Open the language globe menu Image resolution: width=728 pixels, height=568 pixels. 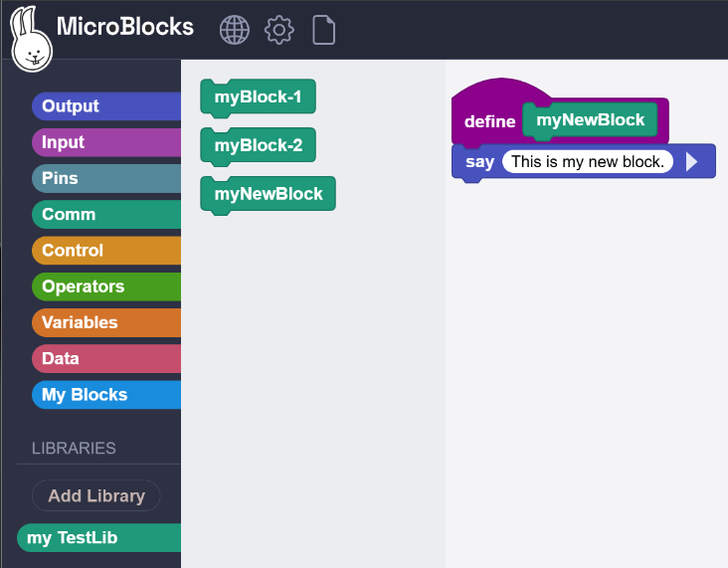[234, 30]
